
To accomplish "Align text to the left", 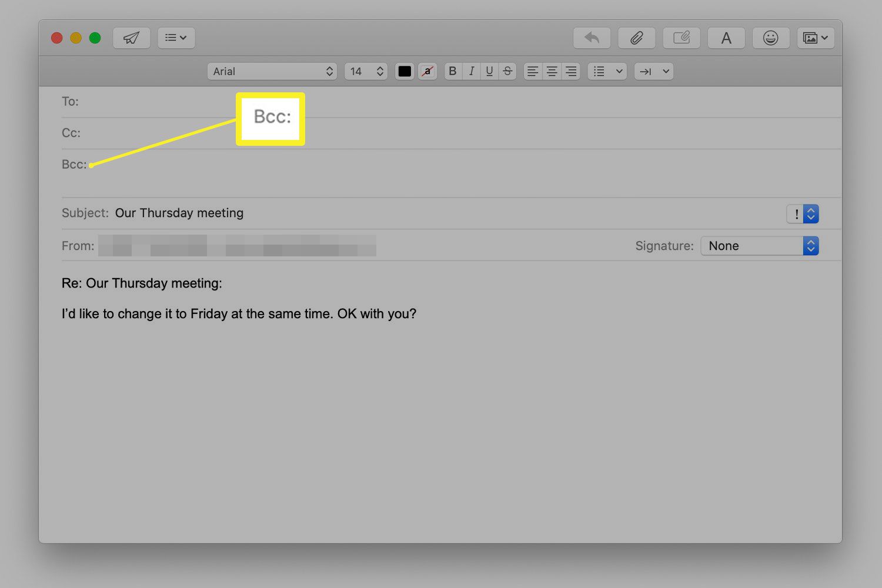I will point(533,71).
